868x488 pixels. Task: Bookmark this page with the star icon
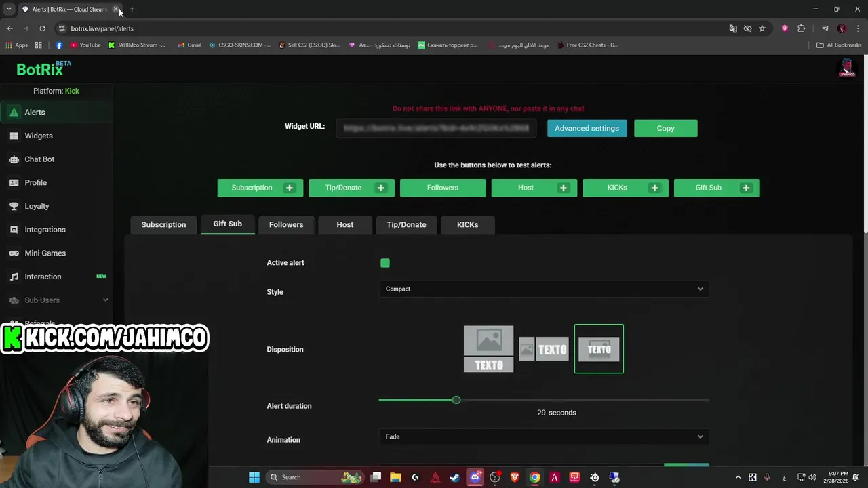click(762, 28)
